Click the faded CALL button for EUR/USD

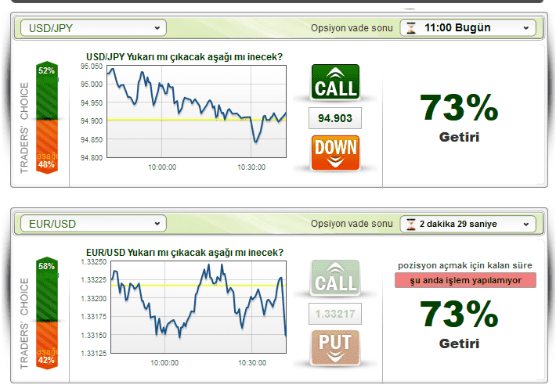tap(335, 278)
